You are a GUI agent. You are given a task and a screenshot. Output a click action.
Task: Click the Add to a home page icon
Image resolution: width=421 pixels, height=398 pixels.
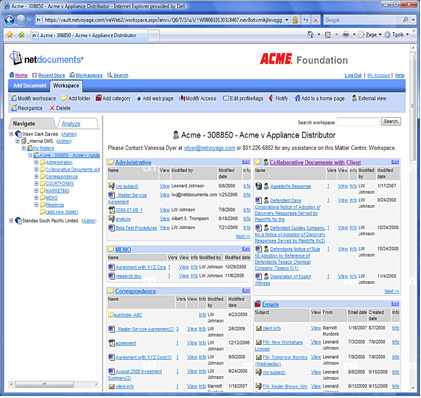point(297,98)
